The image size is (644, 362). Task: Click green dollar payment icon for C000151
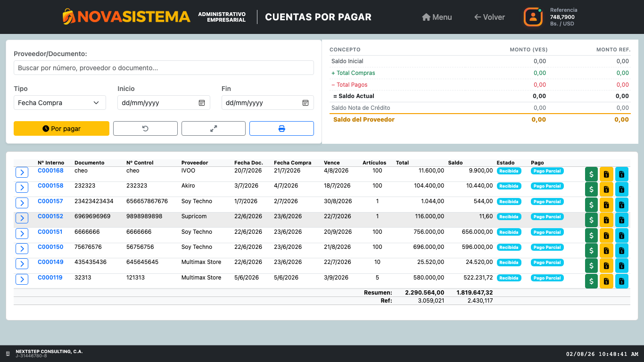click(591, 235)
